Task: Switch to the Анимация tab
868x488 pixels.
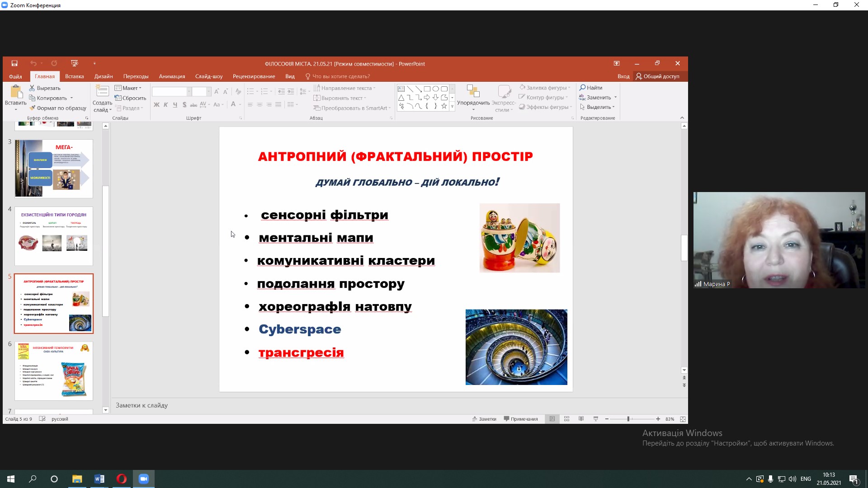Action: 172,76
